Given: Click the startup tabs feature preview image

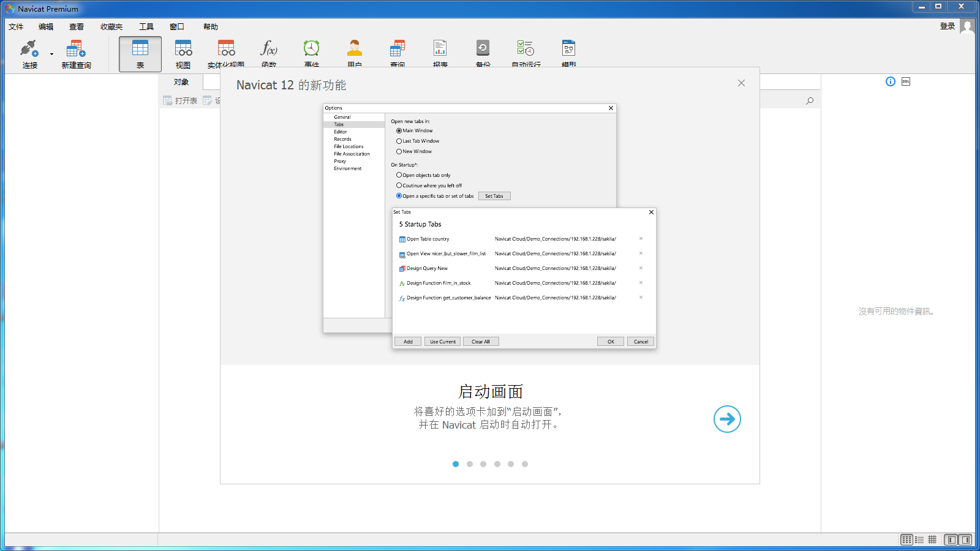Looking at the screenshot, I should [489, 227].
